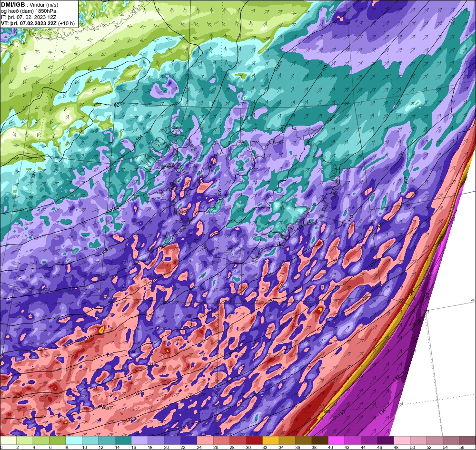Click the 14–16 m/s dark teal legend swatch
Viewport: 476px width, 450px height.
pyautogui.click(x=123, y=440)
